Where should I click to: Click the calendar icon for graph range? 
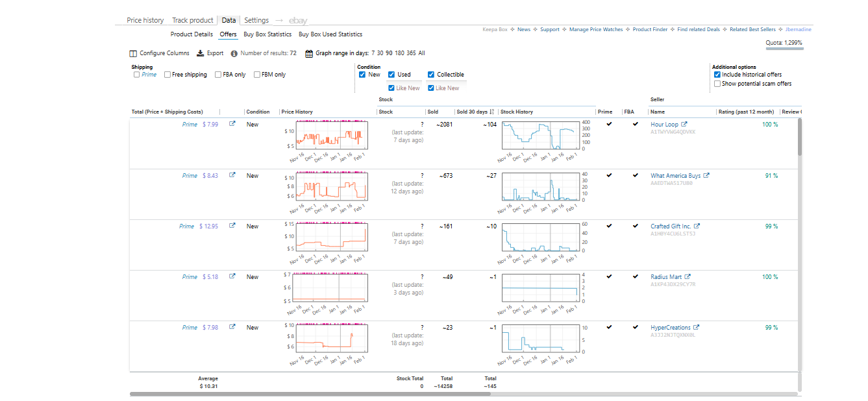[x=309, y=54]
